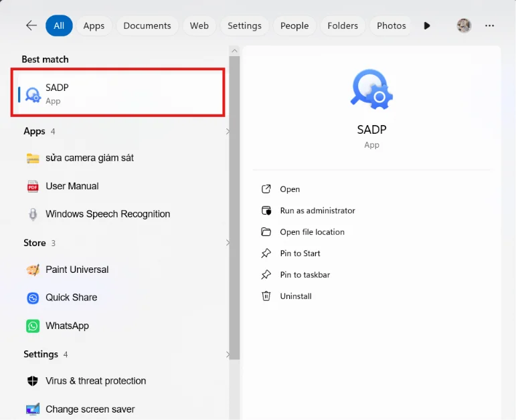Show more filters with play arrow
This screenshot has height=420, width=516.
(x=427, y=25)
